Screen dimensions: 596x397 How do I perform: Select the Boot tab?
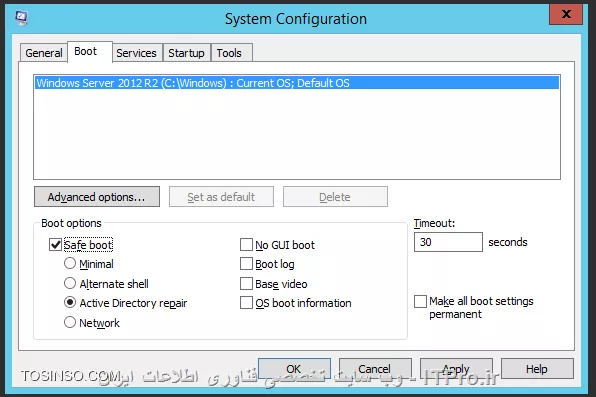90,51
